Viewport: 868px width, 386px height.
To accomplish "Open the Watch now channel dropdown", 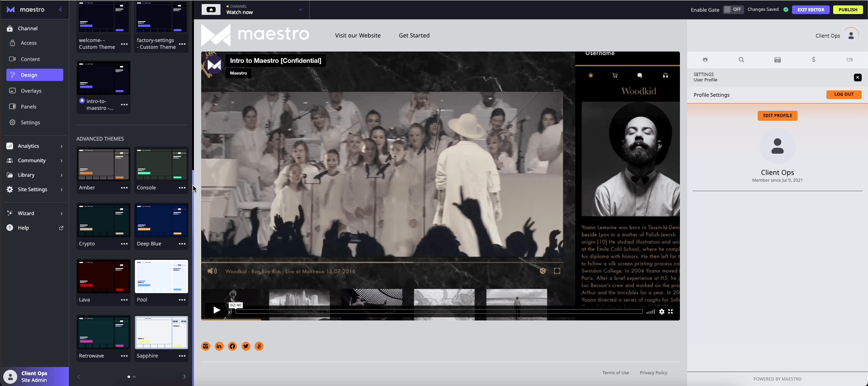I will 300,9.
